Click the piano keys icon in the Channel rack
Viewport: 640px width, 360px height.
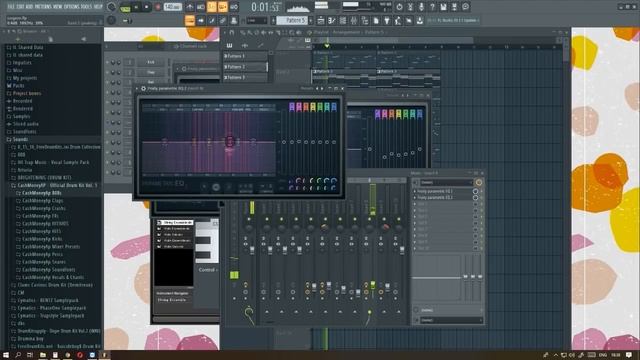point(230,46)
